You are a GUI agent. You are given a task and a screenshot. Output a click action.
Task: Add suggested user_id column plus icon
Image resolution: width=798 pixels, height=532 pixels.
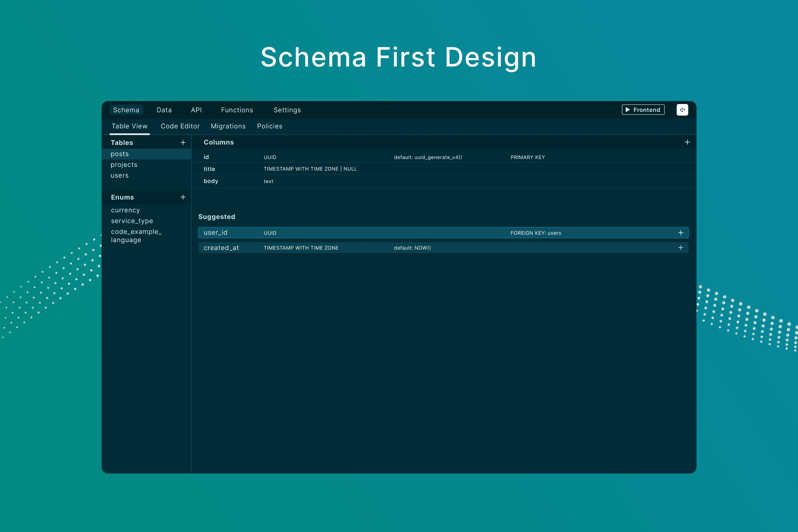click(680, 233)
